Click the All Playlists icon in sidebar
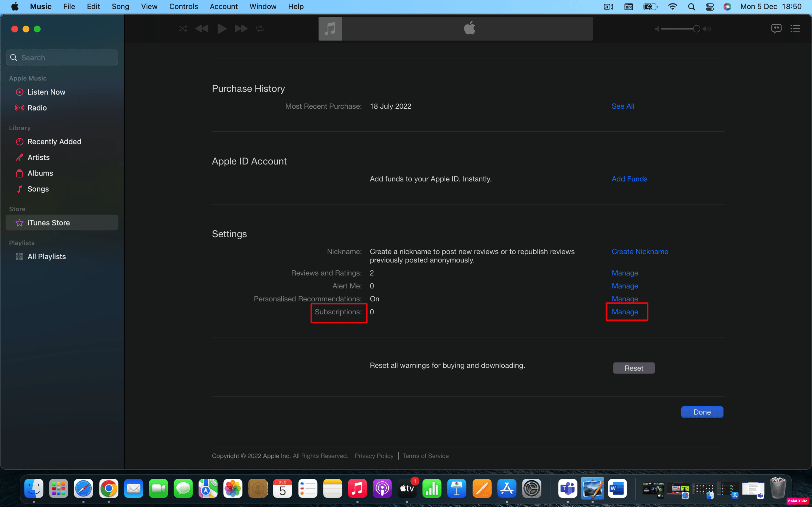 20,256
